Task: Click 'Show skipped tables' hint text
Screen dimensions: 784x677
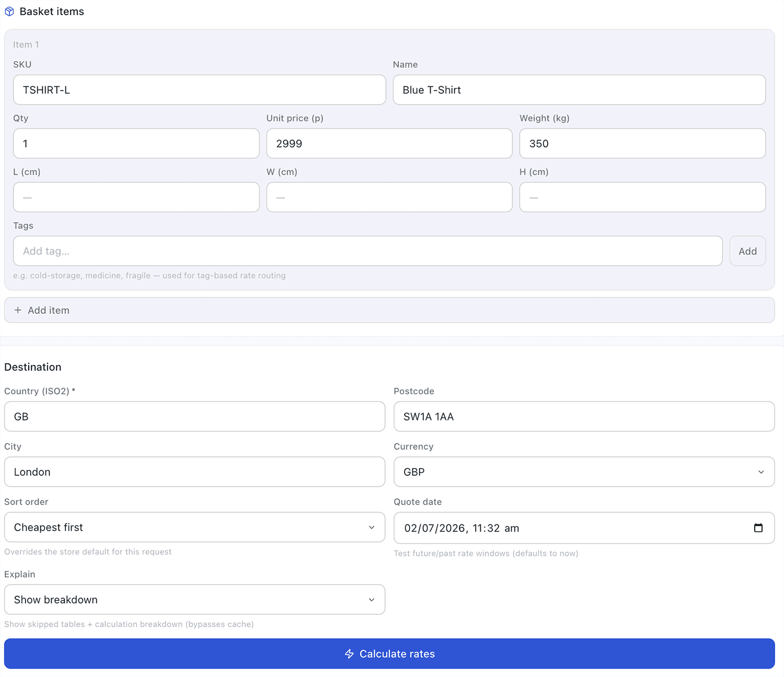Action: (x=129, y=624)
